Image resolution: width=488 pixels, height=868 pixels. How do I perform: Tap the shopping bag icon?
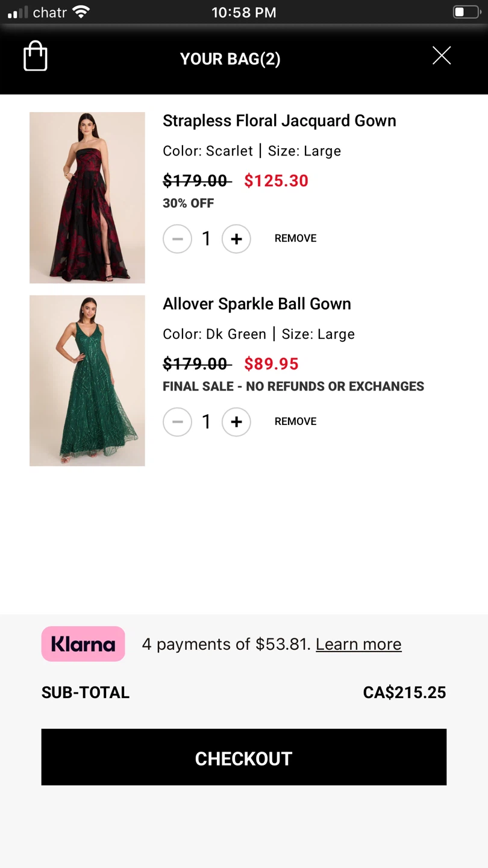tap(36, 57)
